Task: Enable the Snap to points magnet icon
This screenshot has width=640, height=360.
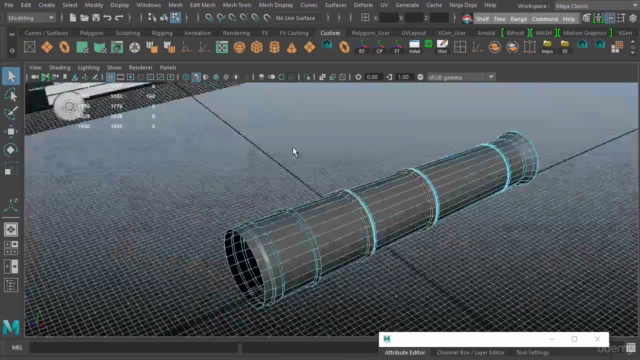Action: click(x=232, y=18)
